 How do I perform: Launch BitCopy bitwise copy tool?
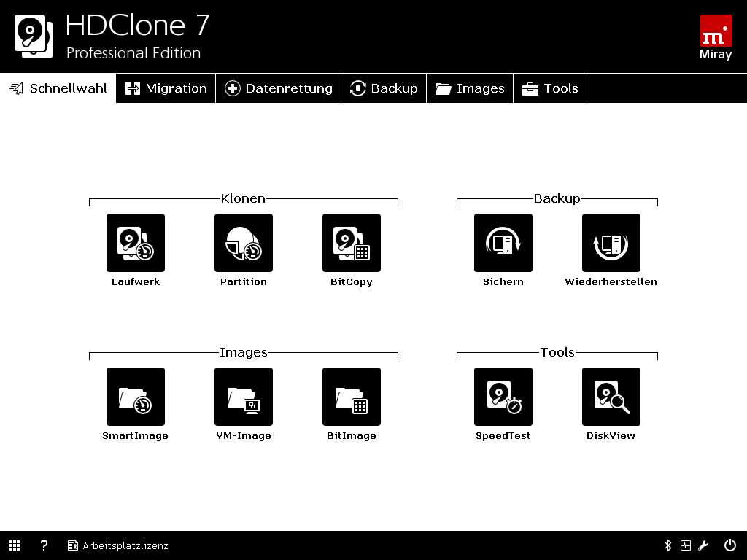click(351, 243)
